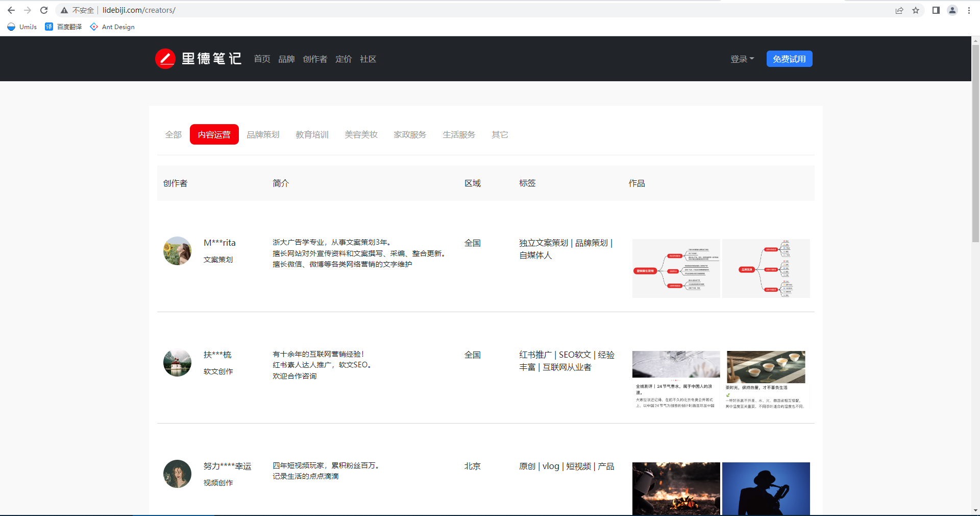Click the page vertical scrollbar
This screenshot has width=980, height=516.
click(x=975, y=143)
